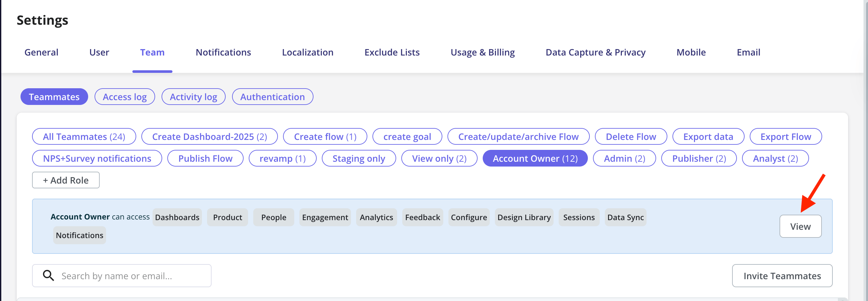Viewport: 868px width, 301px height.
Task: Open the Access log view
Action: 125,97
